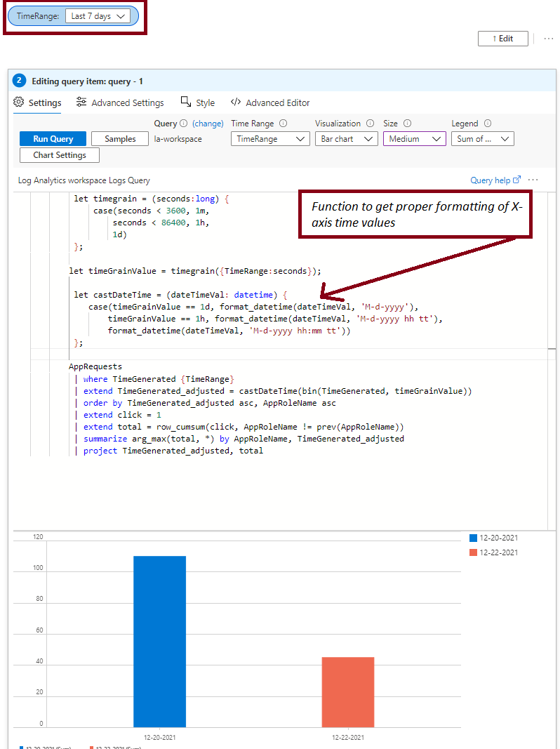Run the query
This screenshot has width=560, height=749.
point(53,139)
